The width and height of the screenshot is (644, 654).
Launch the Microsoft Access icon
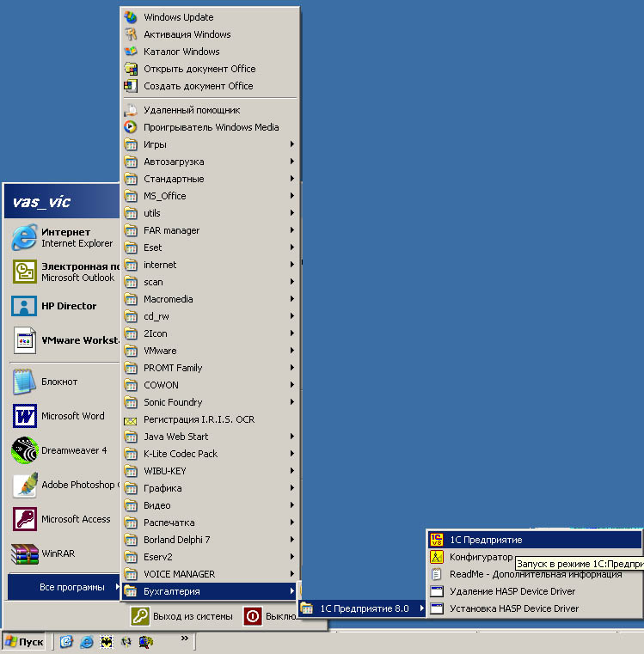tap(25, 519)
